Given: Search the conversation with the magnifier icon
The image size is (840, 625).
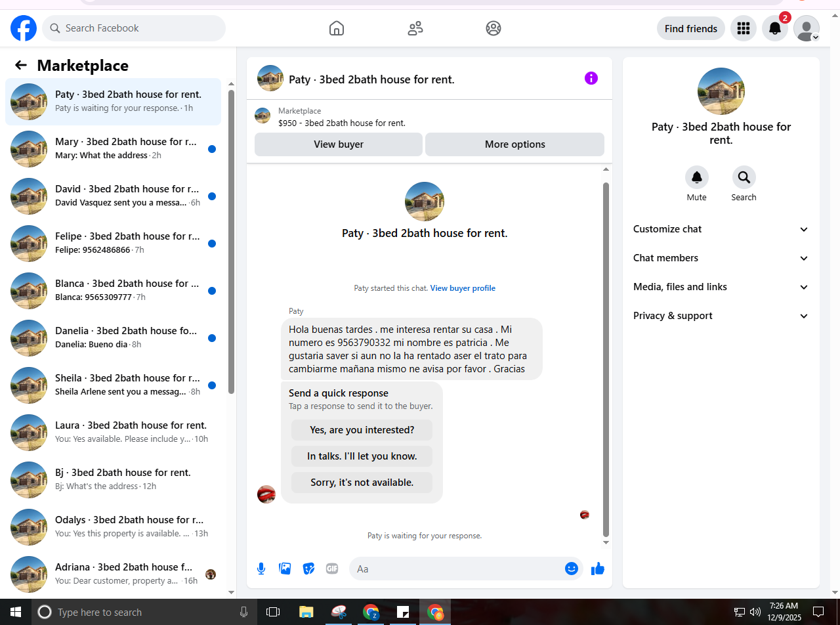Looking at the screenshot, I should 744,177.
